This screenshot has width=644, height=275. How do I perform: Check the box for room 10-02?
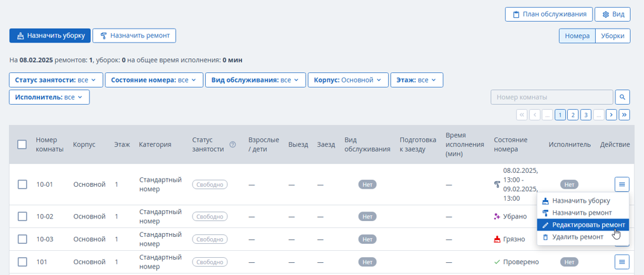pos(22,217)
